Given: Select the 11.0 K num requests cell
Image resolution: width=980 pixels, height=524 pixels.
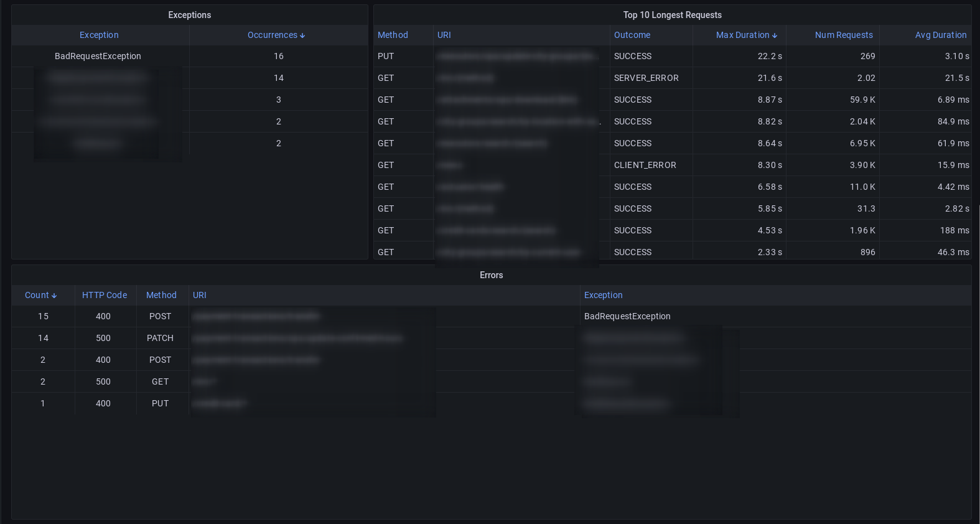Looking at the screenshot, I should coord(862,187).
